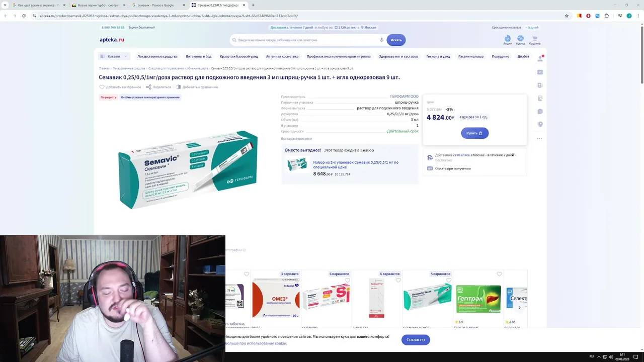Open the Похудение category
The image size is (644, 362).
point(501,56)
